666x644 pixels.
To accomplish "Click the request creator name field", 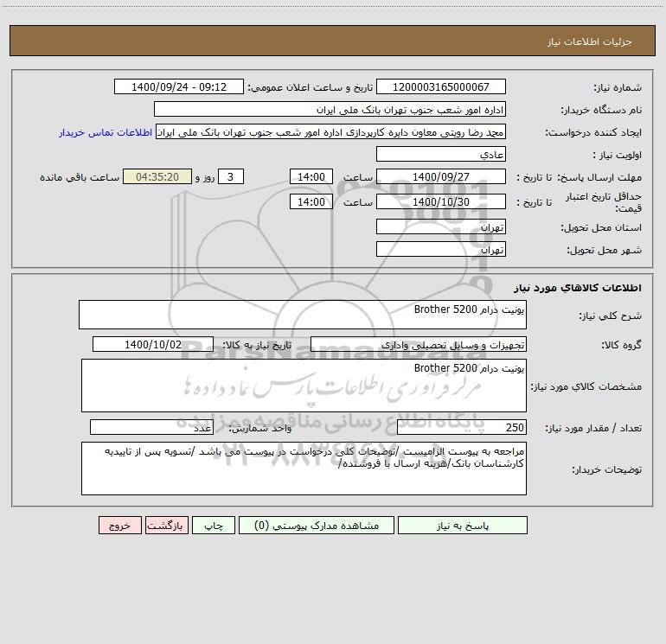I will (x=331, y=131).
